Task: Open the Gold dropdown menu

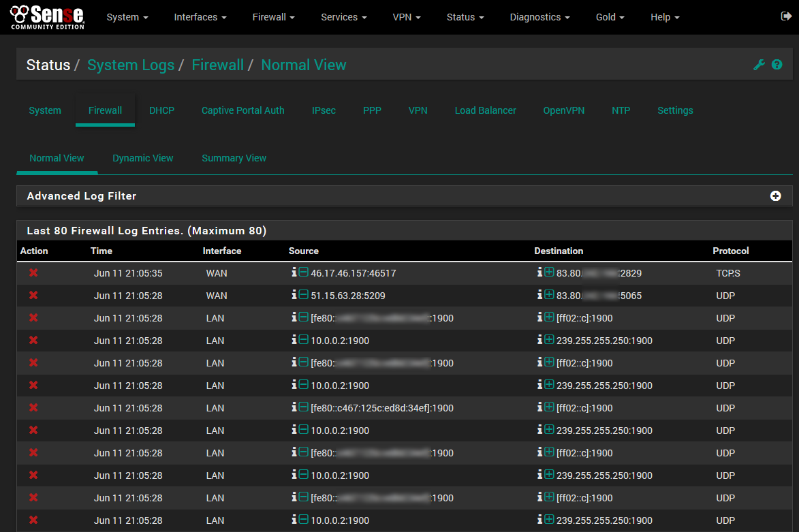Action: pos(610,17)
